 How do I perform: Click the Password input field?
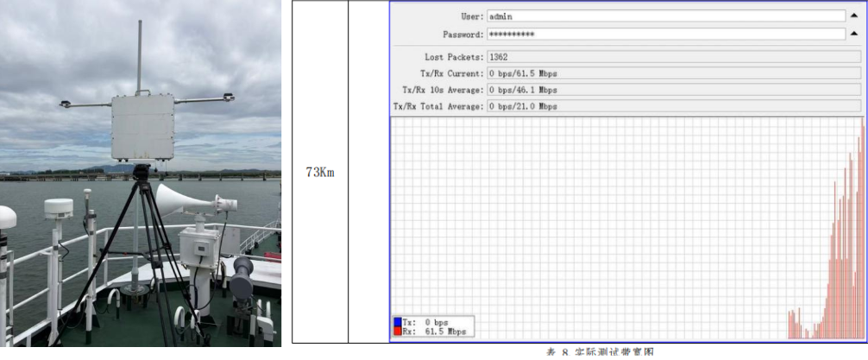pos(666,35)
